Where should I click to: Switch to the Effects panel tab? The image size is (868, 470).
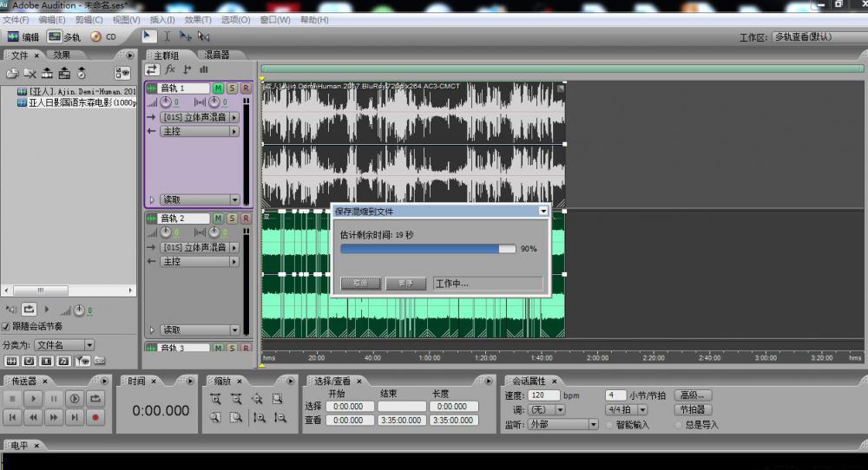62,55
